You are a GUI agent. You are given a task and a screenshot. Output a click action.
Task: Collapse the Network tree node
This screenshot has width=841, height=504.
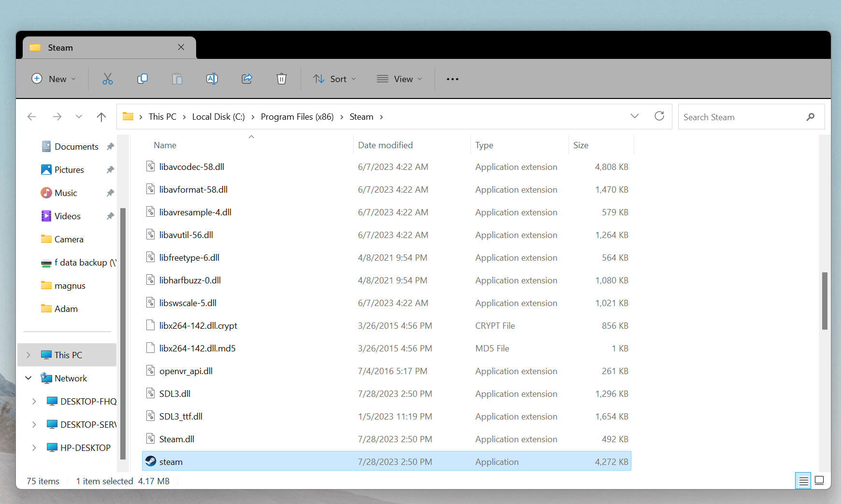29,378
